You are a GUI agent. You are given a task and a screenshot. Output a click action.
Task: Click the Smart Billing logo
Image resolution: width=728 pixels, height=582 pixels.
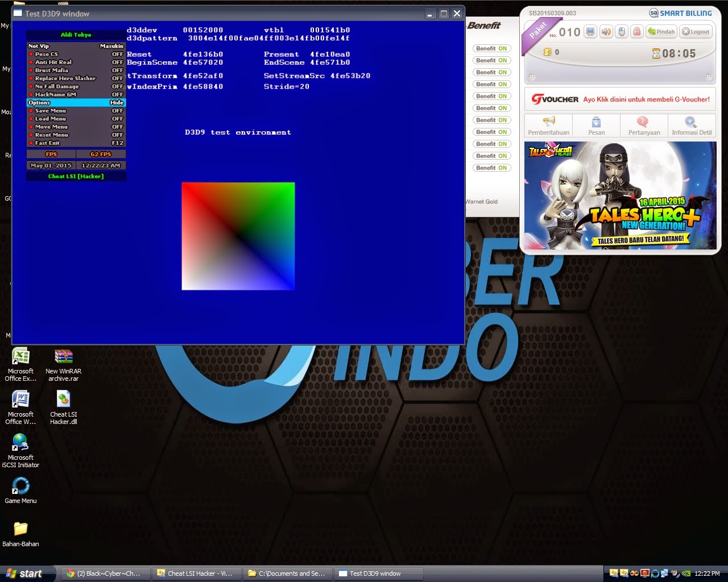pyautogui.click(x=680, y=13)
